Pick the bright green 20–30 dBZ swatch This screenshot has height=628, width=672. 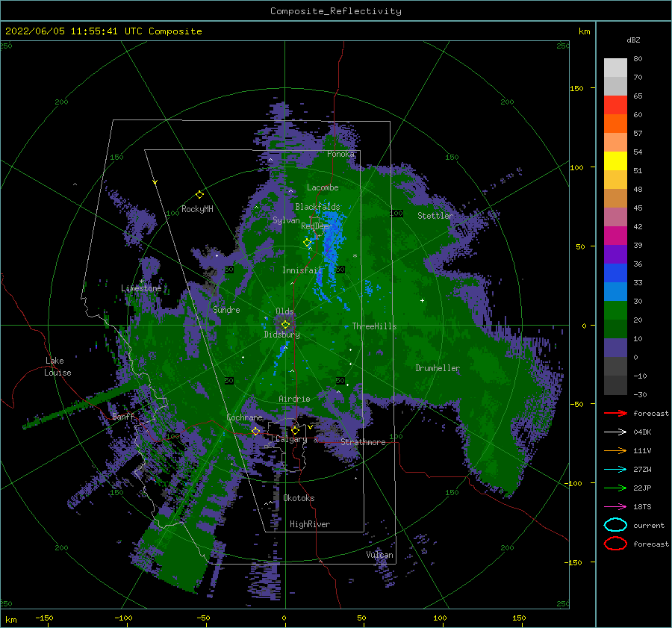[615, 311]
